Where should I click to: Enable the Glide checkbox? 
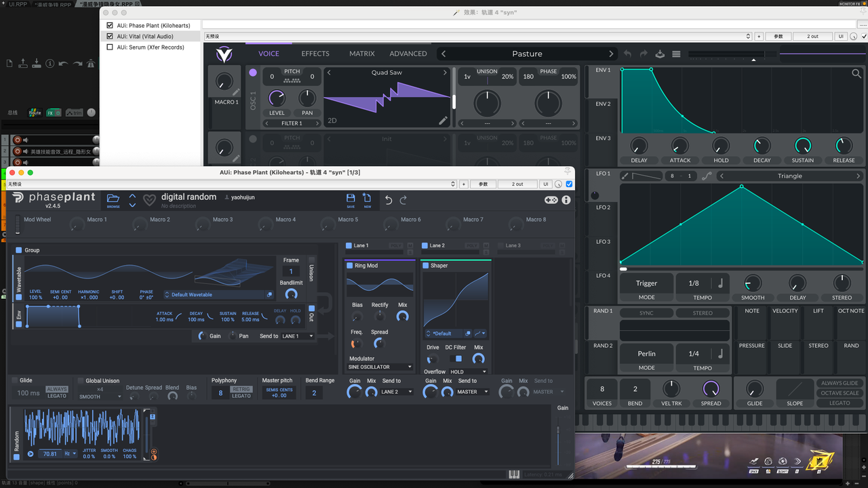tap(15, 381)
